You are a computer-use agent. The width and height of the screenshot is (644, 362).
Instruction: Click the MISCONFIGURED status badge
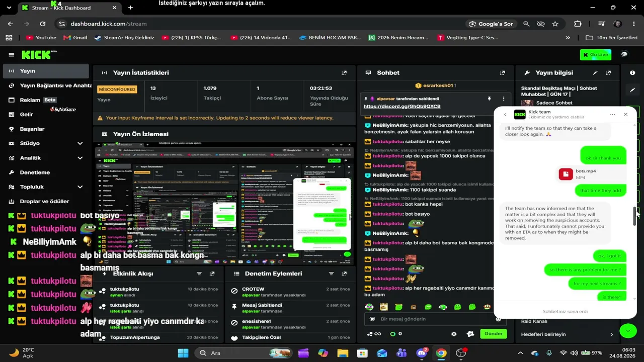coord(117,89)
